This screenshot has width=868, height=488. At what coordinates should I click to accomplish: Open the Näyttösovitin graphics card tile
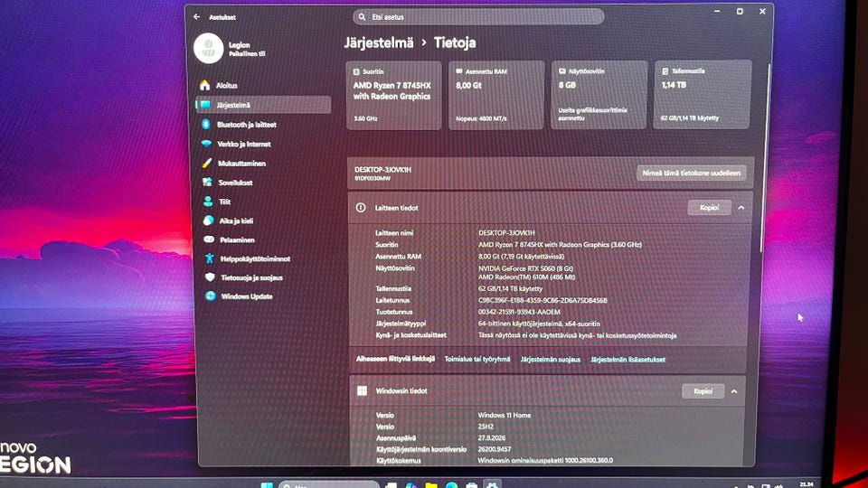click(599, 95)
